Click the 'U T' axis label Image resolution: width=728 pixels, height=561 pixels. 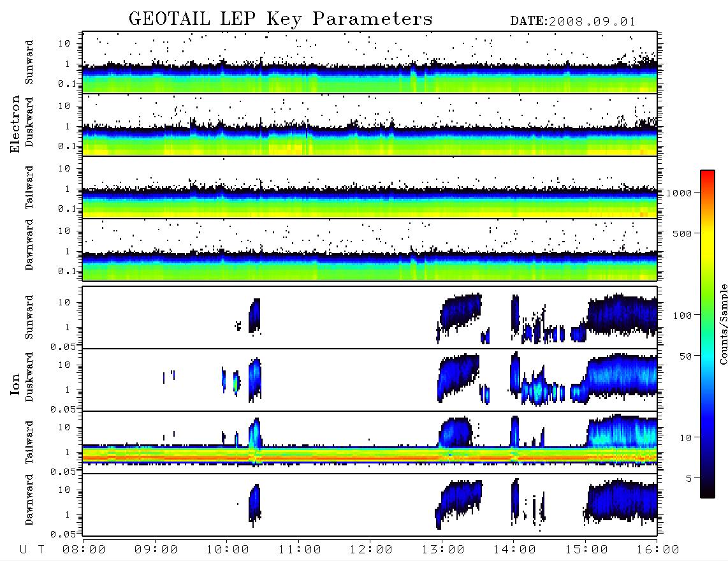(32, 550)
